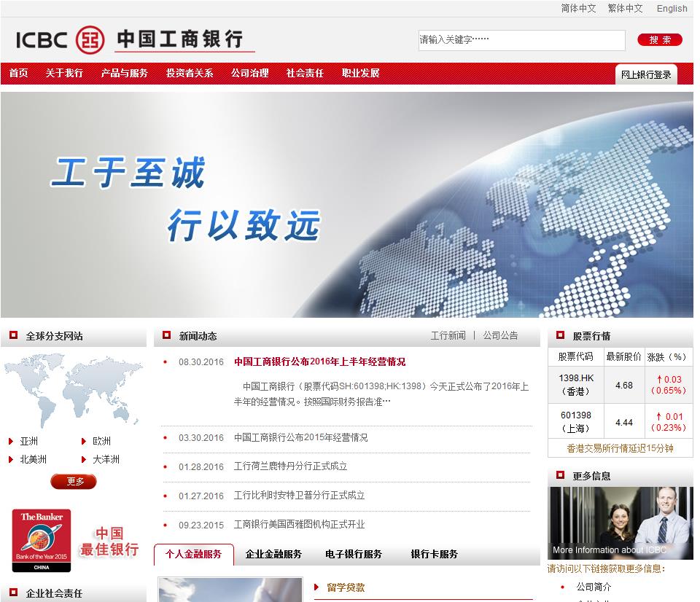This screenshot has height=602, width=700.
Task: Click the More Information about ICBC image
Action: coord(620,523)
